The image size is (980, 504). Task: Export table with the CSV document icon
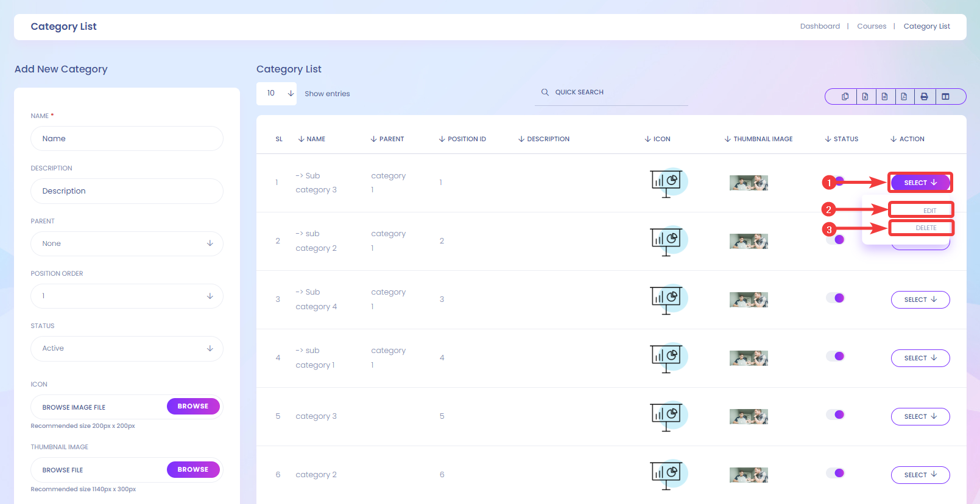pos(884,96)
